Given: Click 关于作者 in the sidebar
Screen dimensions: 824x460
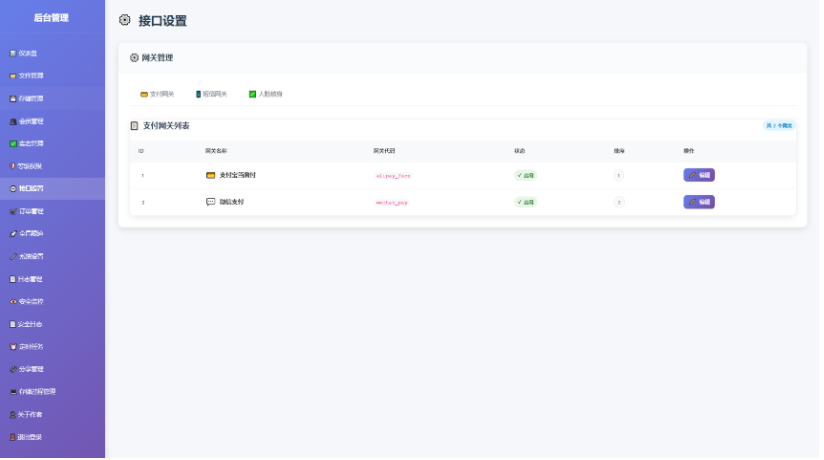Looking at the screenshot, I should (x=30, y=414).
